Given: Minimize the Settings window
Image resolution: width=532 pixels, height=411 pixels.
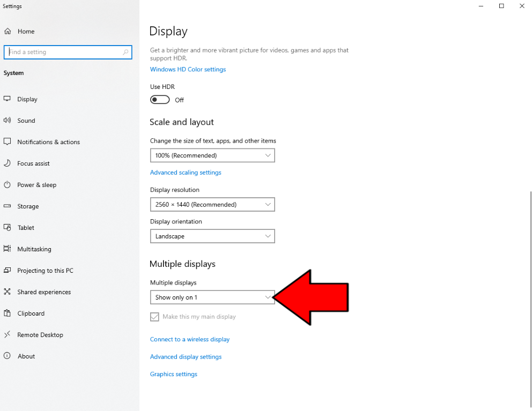Looking at the screenshot, I should (x=481, y=6).
